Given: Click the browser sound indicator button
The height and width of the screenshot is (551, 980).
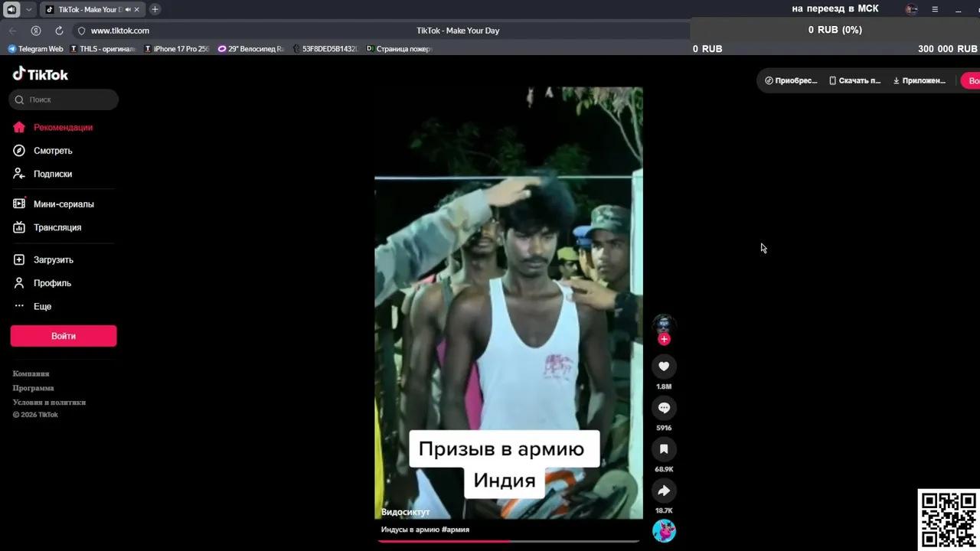Looking at the screenshot, I should pos(11,9).
